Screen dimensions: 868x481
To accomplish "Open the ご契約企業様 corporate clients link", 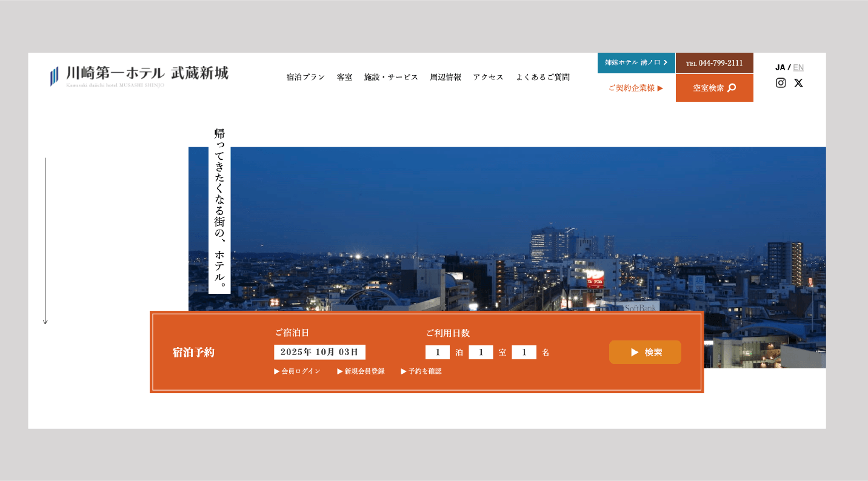I will coord(636,88).
